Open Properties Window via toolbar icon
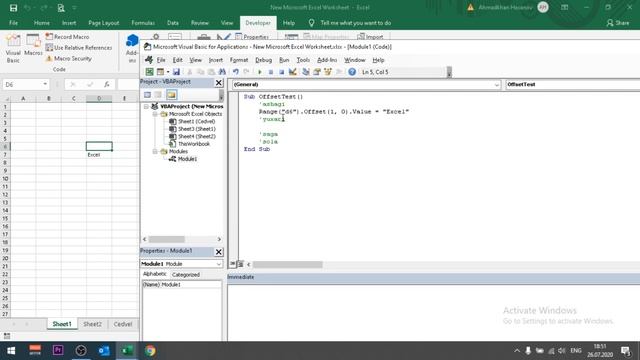 pos(317,72)
